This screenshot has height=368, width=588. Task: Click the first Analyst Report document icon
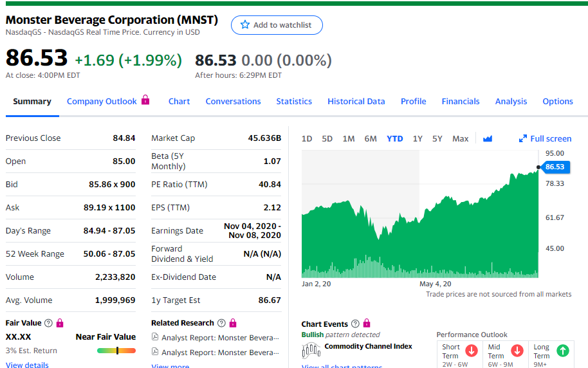tap(155, 338)
